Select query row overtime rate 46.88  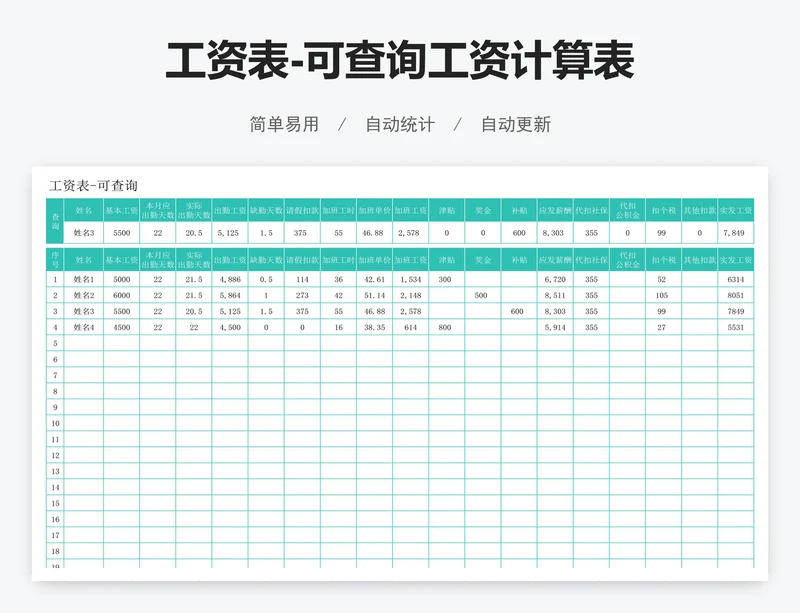(374, 233)
